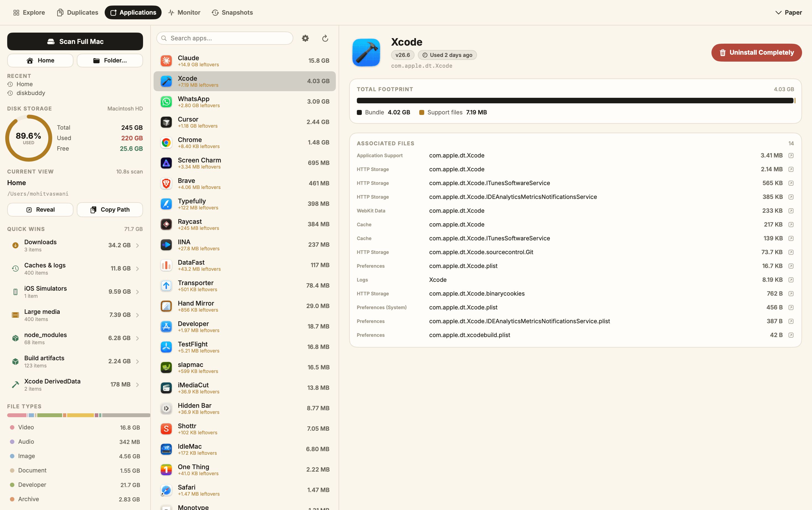Reveal the WebKit Data com.apple.dt.Xcode entry
Screen dimensions: 812x510
pos(791,211)
